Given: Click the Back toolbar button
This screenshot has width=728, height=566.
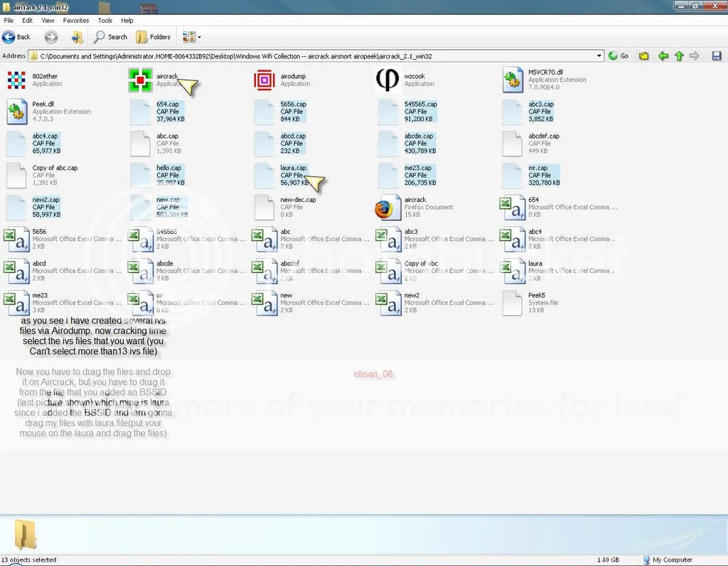Looking at the screenshot, I should pyautogui.click(x=16, y=37).
